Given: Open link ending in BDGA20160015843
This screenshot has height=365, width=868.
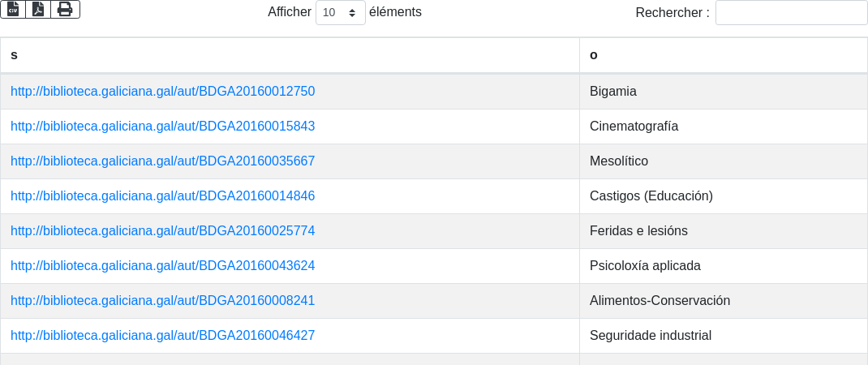Looking at the screenshot, I should click(x=162, y=127).
